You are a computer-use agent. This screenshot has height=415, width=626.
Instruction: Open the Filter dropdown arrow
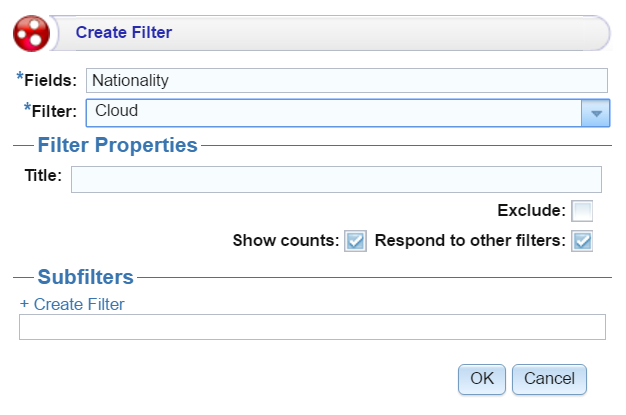596,113
